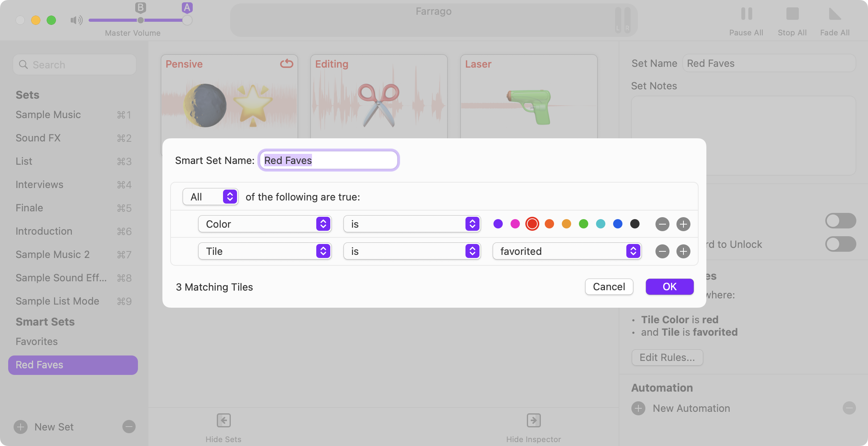
Task: Click the New Automation plus icon
Action: click(638, 408)
